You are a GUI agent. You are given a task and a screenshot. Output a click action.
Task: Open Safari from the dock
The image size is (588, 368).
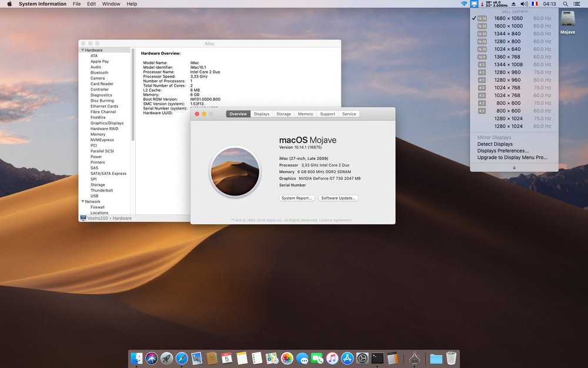tap(182, 358)
